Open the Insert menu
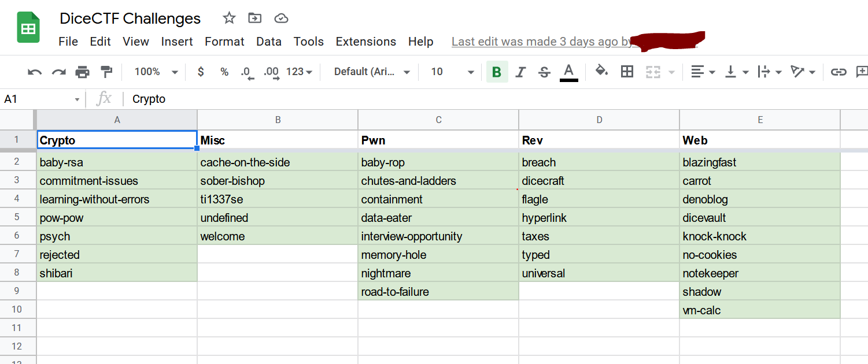The image size is (868, 364). coord(177,42)
